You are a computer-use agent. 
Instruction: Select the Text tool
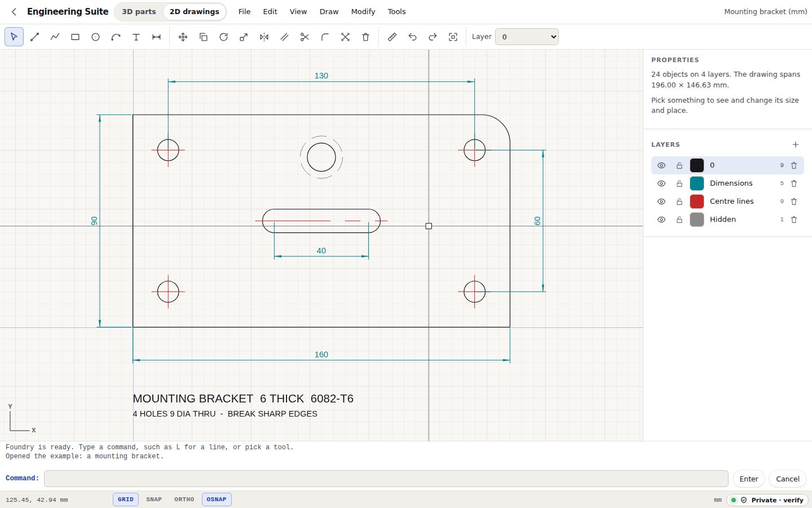pyautogui.click(x=136, y=37)
